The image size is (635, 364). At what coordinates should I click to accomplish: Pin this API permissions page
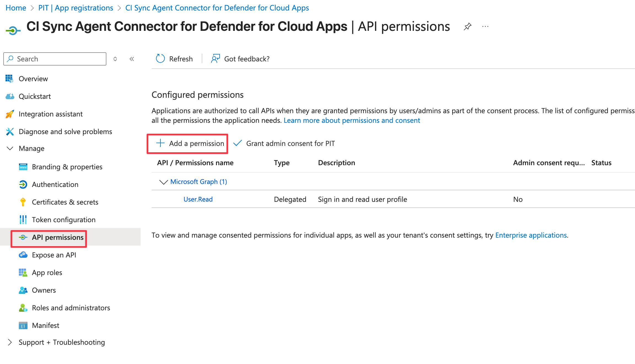tap(467, 27)
